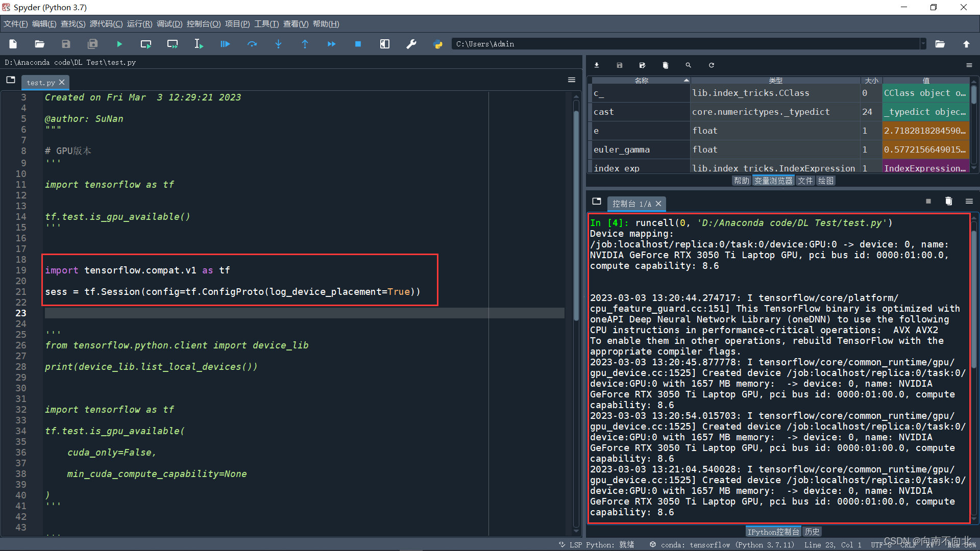Save variable explorer data
The height and width of the screenshot is (551, 980).
pyautogui.click(x=620, y=65)
